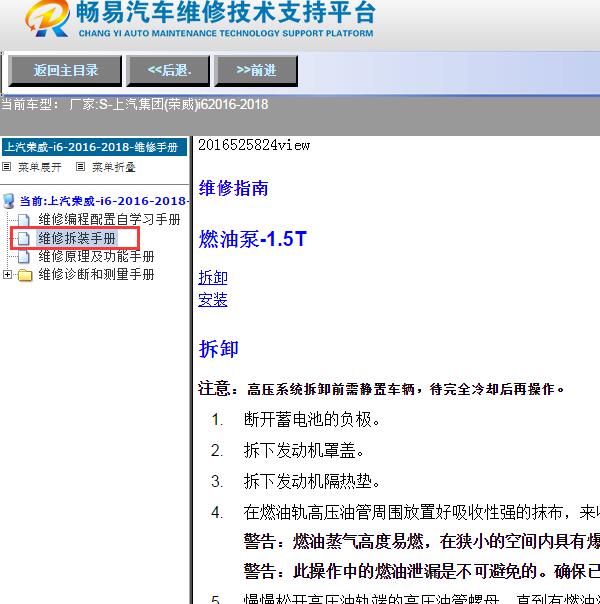Open 维修拆装手册 tree item
Screen dimensions: 600x604
tap(77, 238)
